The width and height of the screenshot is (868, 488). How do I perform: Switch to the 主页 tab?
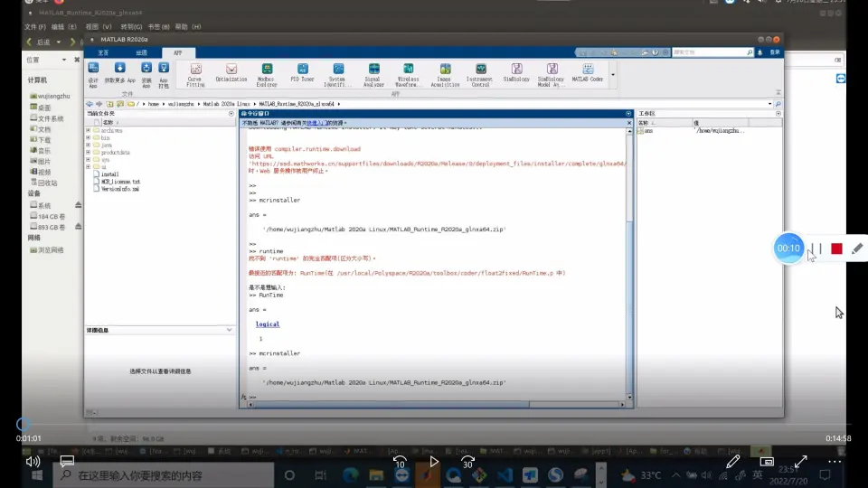click(103, 52)
